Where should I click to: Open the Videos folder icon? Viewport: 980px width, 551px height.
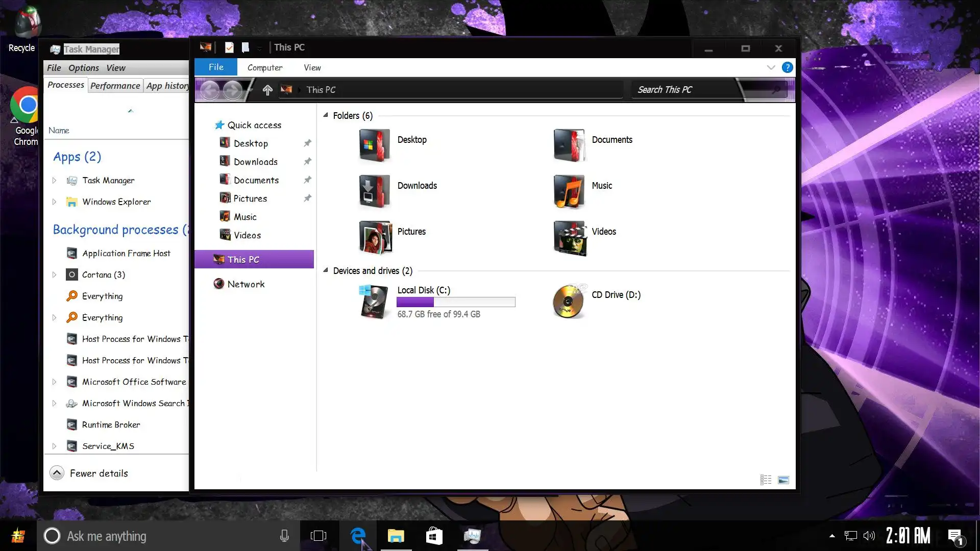pos(570,237)
